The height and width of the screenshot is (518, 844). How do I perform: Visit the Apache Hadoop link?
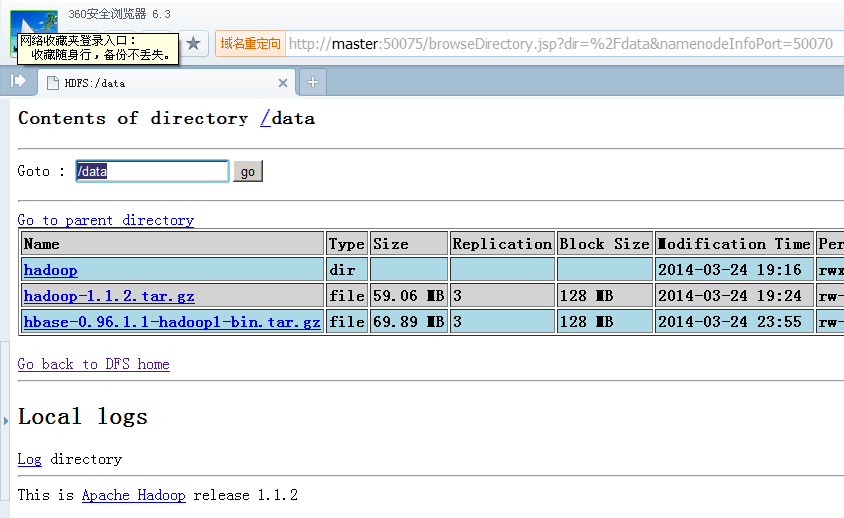[x=133, y=495]
